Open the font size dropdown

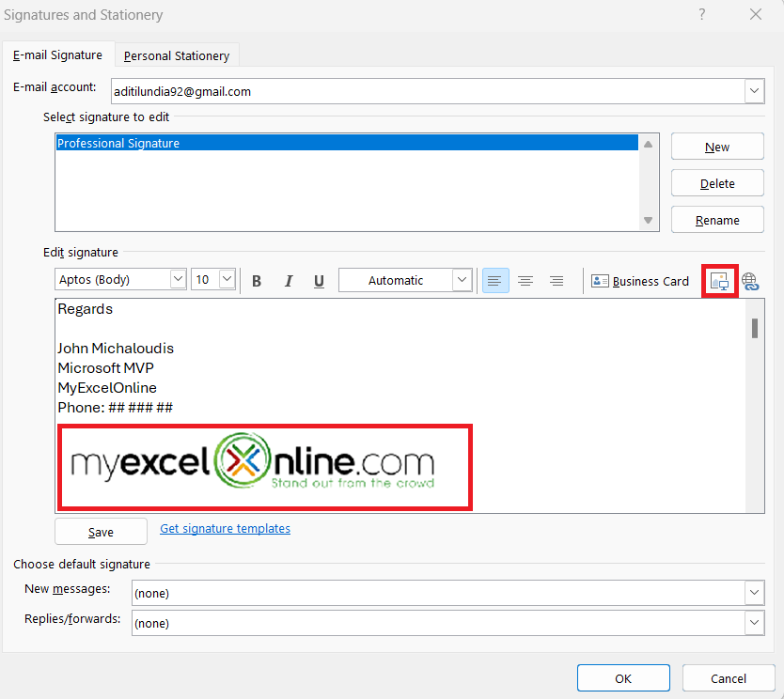click(227, 279)
